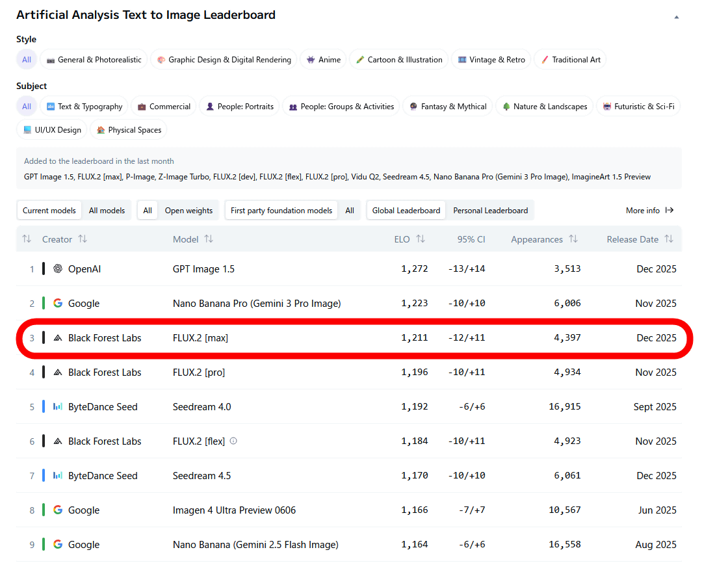Viewport: 728px width, 563px height.
Task: Switch to Personal Leaderboard view
Action: (490, 211)
